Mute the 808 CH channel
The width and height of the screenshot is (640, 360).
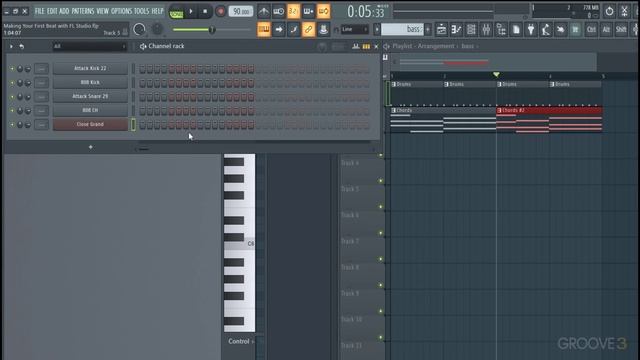[x=12, y=111]
